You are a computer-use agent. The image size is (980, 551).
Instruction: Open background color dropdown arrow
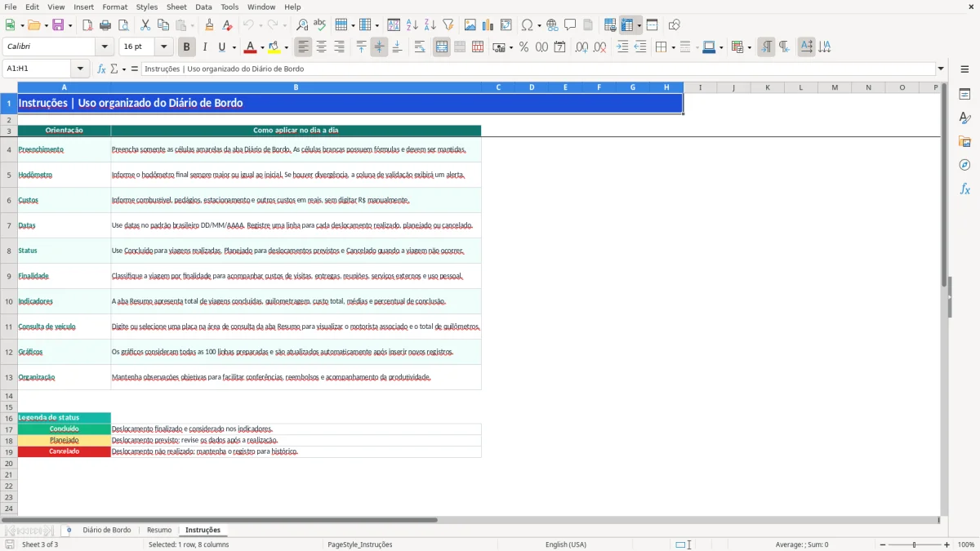[x=286, y=47]
